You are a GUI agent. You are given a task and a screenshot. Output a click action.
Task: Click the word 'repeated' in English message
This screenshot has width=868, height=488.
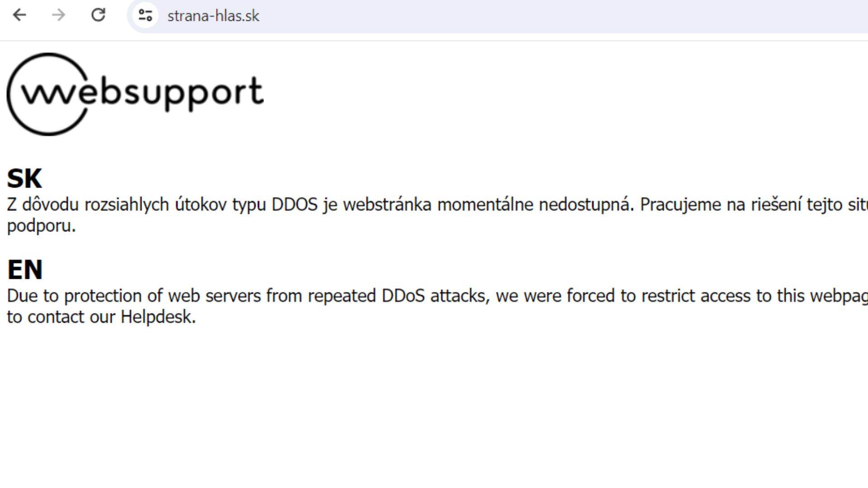(342, 296)
